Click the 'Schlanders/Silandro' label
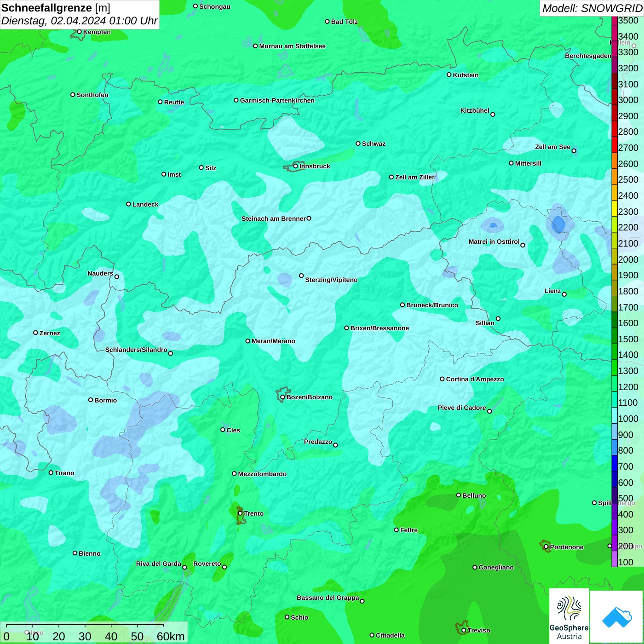The height and width of the screenshot is (644, 644). coord(136,350)
